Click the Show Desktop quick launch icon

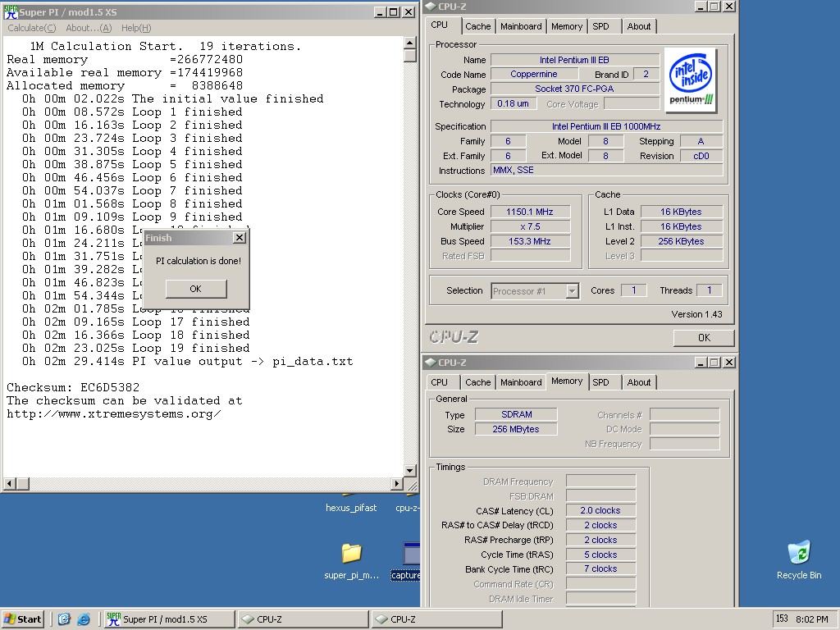click(x=64, y=619)
